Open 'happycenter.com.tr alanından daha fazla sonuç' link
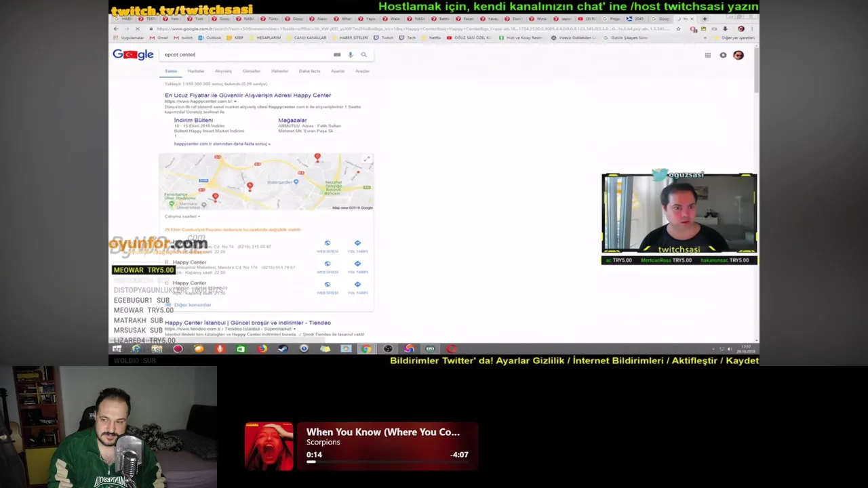Screen dimensions: 868x488 222,144
